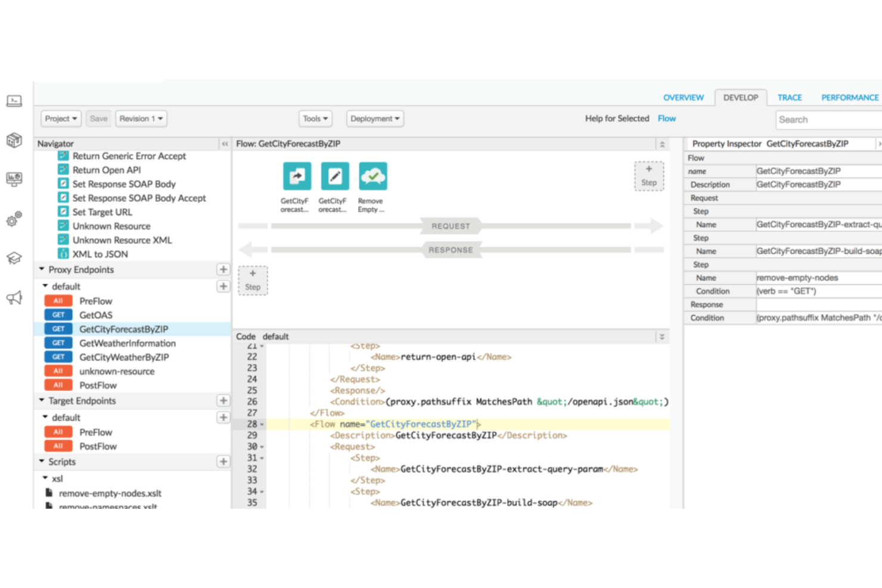Open the package cube icon in sidebar
882x588 pixels.
[14, 140]
